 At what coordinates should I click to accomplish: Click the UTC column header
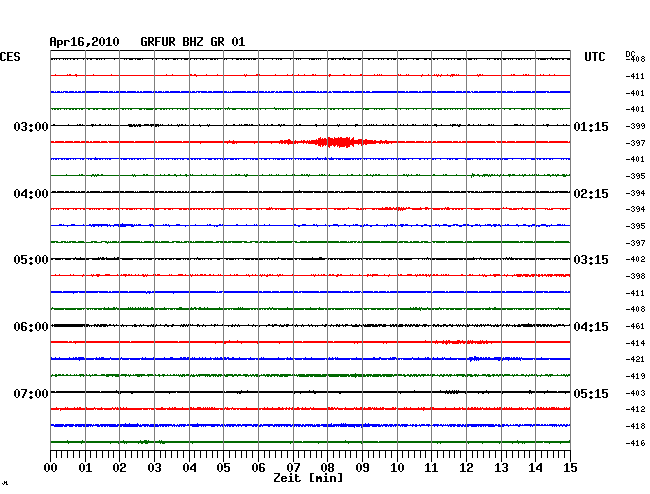[594, 57]
